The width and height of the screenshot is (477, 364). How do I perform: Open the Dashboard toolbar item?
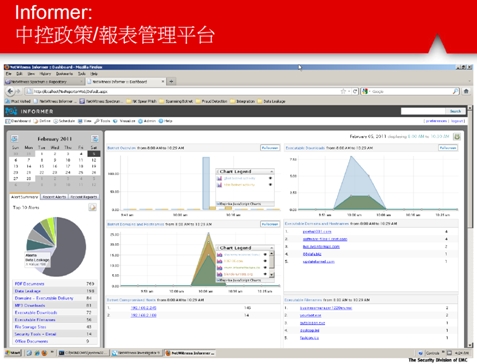18,121
